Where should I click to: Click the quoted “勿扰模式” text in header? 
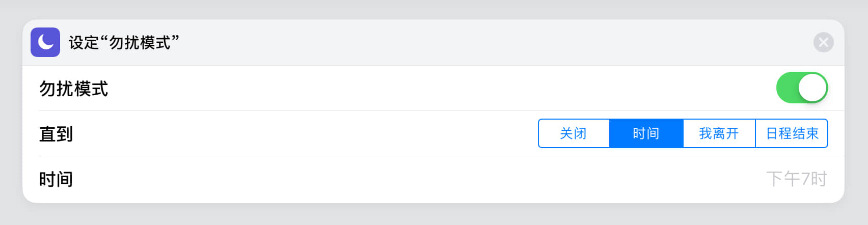[x=140, y=43]
